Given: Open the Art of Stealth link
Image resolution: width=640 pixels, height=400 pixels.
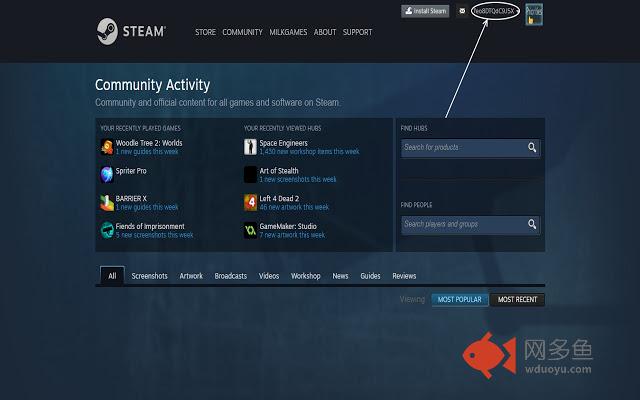Looking at the screenshot, I should point(279,171).
